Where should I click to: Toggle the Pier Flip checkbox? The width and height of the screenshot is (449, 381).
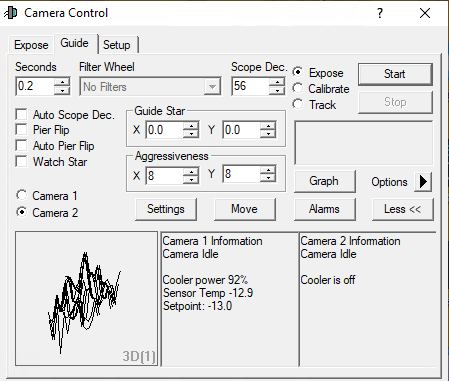21,129
